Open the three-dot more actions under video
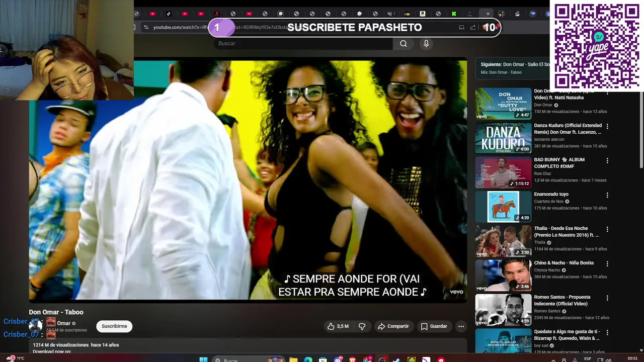The image size is (644, 362). point(461,326)
